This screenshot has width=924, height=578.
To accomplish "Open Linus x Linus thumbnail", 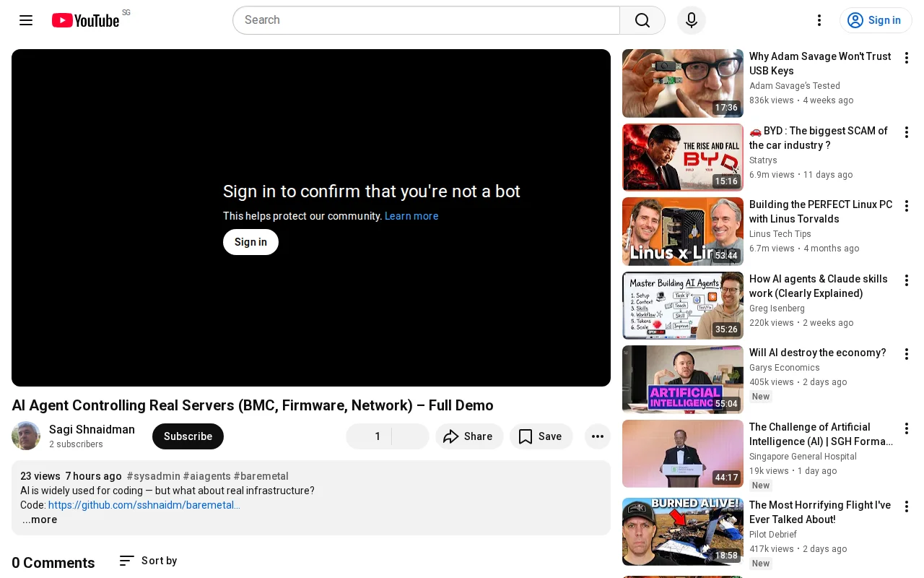I will point(683,231).
